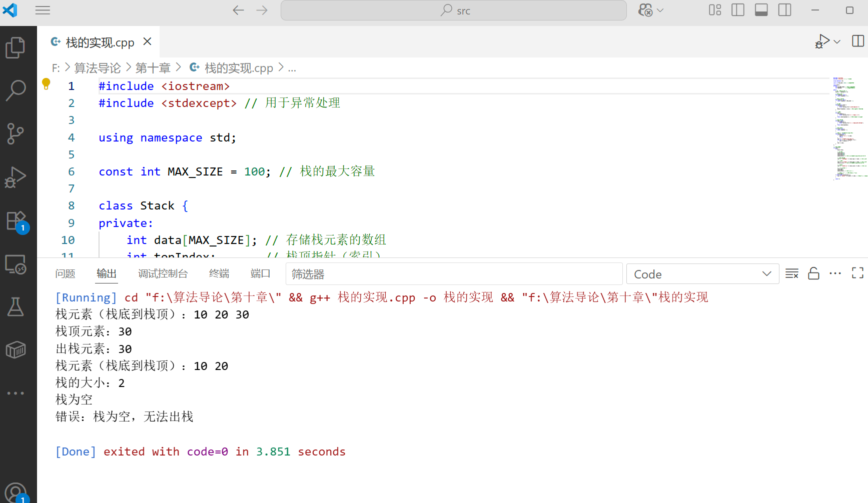Toggle output auto-scroll lock
This screenshot has height=503, width=868.
[x=814, y=273]
